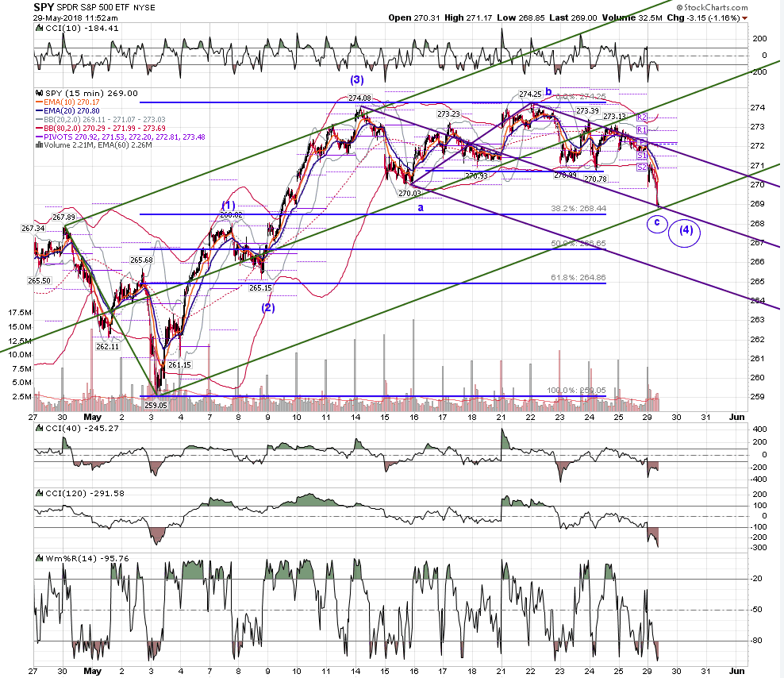Click the R2 pivot label
The width and height of the screenshot is (784, 678).
pyautogui.click(x=642, y=117)
